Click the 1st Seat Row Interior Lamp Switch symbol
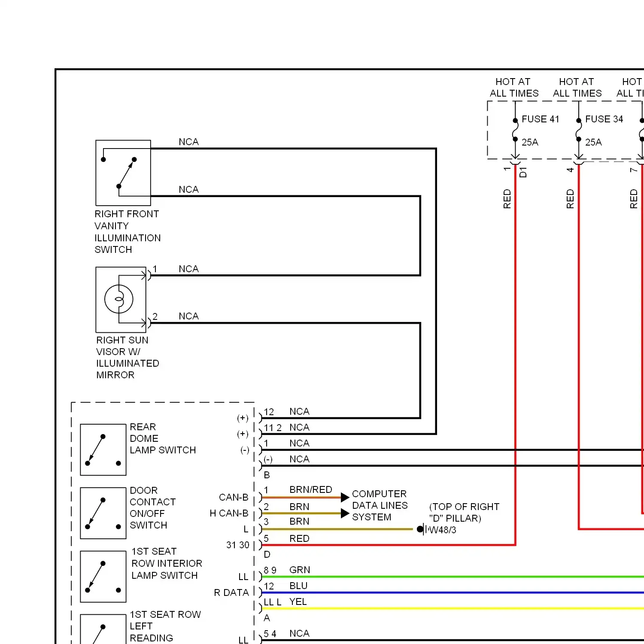This screenshot has height=644, width=644. pos(103,577)
